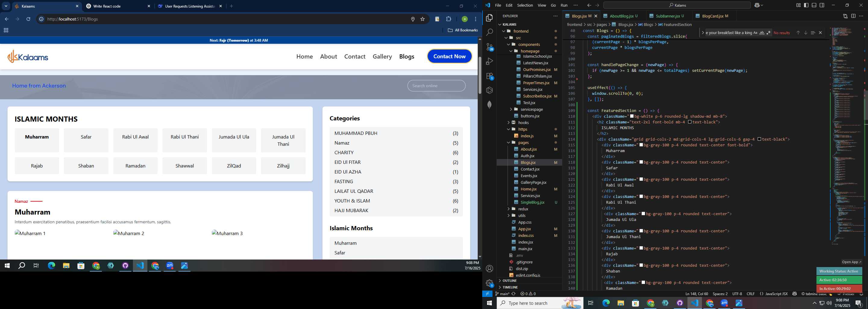Screen dimensions: 868x309
Task: Focus the Search online field on webpage
Action: coord(436,86)
